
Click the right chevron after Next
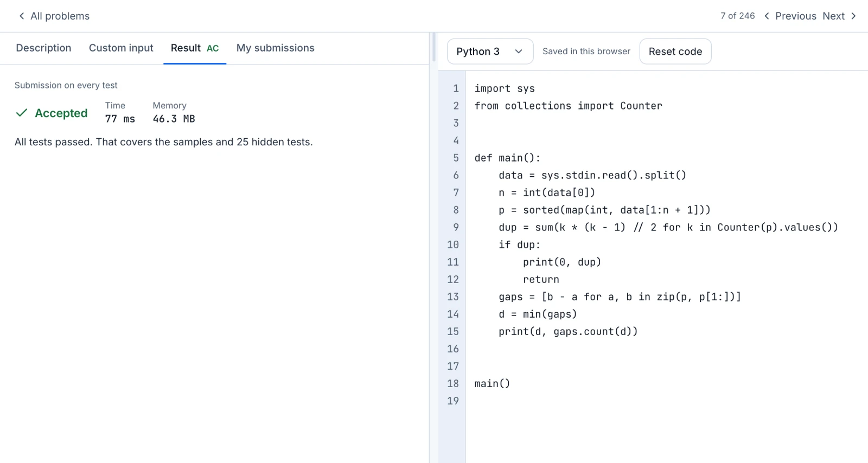coord(853,16)
